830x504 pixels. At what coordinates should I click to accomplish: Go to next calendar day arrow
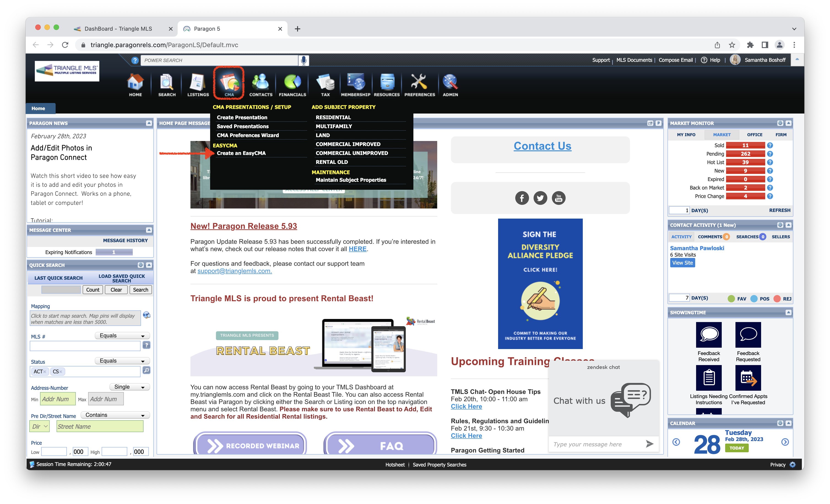(785, 442)
